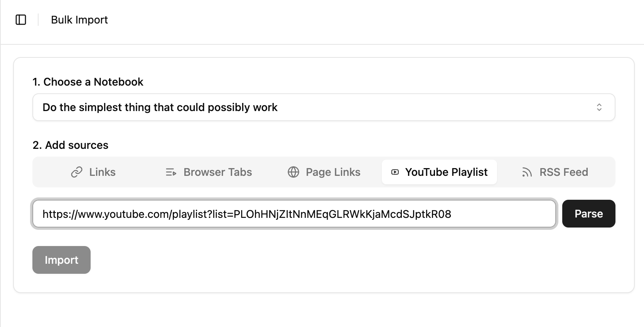
Task: Click the YouTube play icon
Action: point(395,172)
